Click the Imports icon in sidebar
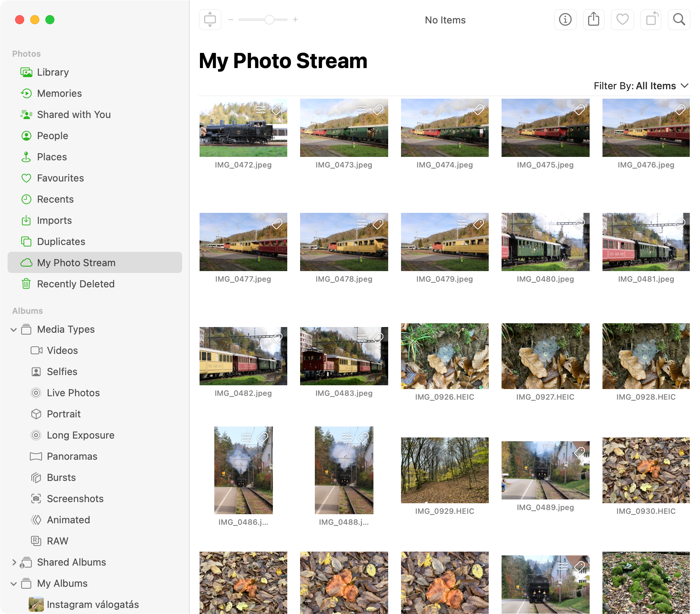This screenshot has height=614, width=700. point(26,220)
